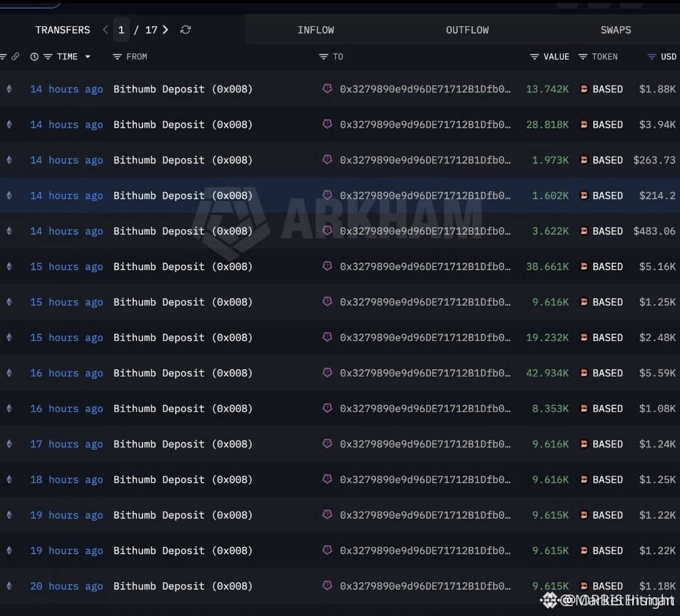This screenshot has width=680, height=616.
Task: Click the USD amount $1.18K
Action: (x=657, y=586)
